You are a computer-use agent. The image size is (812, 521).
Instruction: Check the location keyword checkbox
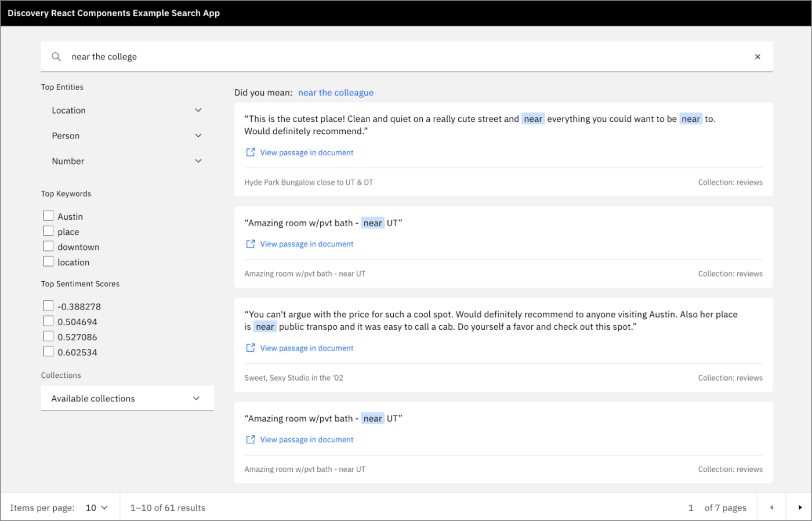click(48, 261)
